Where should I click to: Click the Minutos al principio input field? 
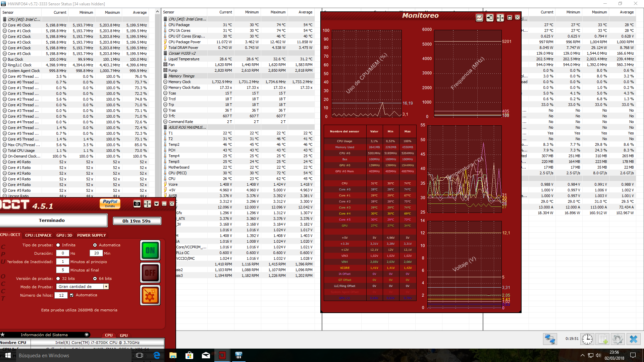[63, 262]
